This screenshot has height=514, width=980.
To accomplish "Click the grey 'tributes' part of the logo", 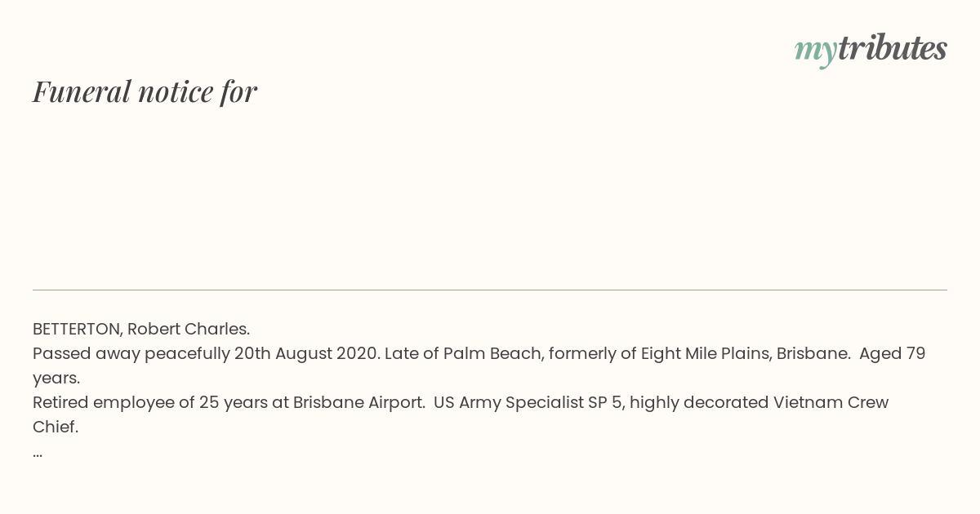I will pos(893,48).
